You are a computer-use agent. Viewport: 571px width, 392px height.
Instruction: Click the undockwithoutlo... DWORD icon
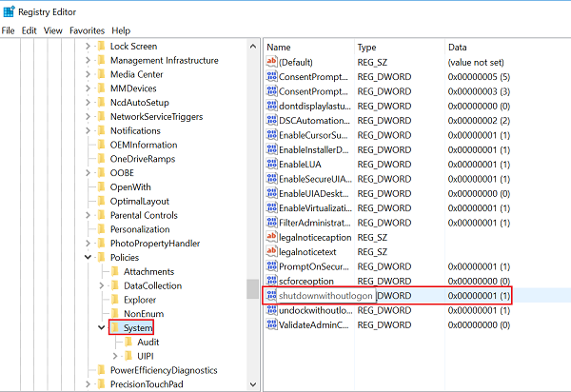click(271, 310)
